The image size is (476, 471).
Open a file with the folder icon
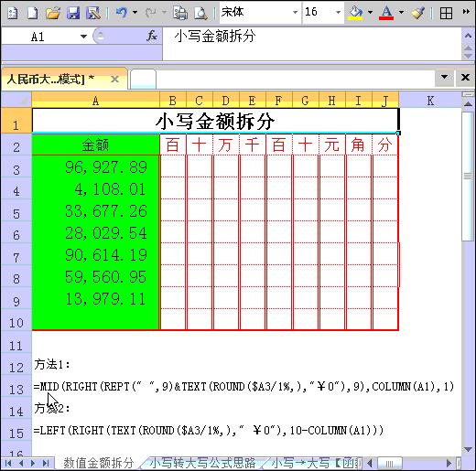53,13
